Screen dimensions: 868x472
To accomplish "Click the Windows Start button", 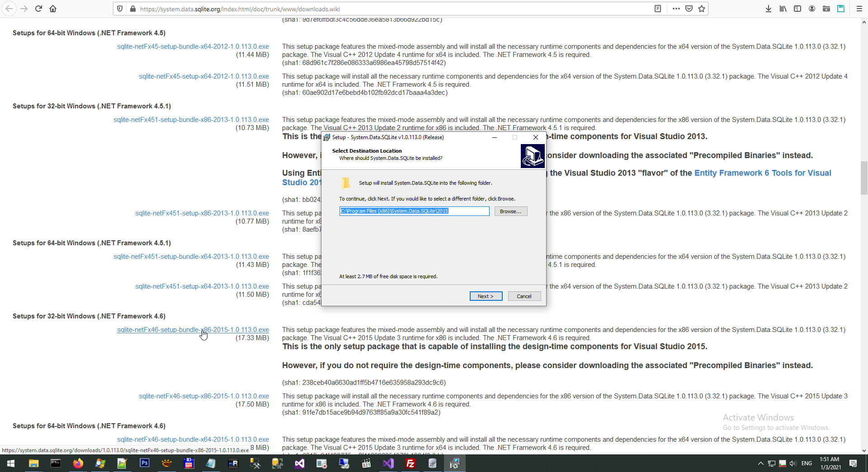I will (x=11, y=463).
